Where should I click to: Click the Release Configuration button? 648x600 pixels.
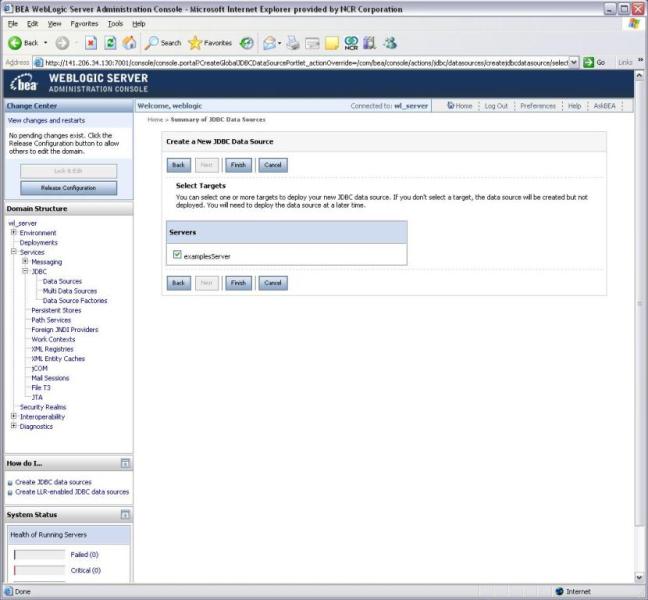(x=69, y=188)
